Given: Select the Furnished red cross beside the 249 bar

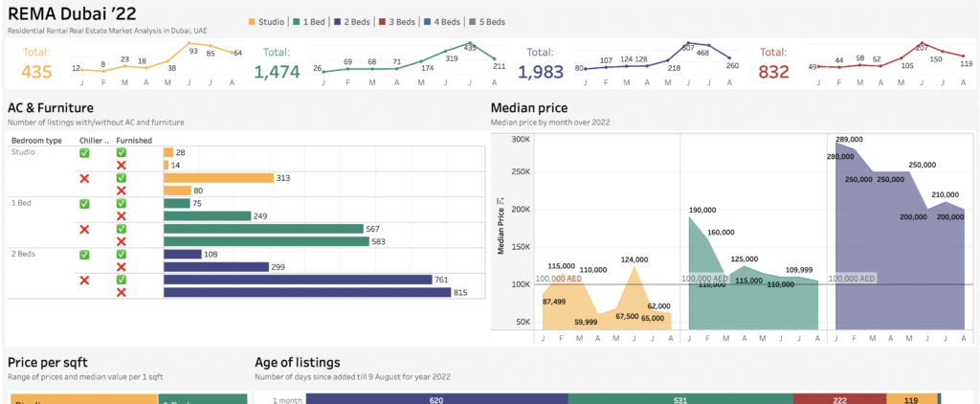Looking at the screenshot, I should click(x=122, y=216).
